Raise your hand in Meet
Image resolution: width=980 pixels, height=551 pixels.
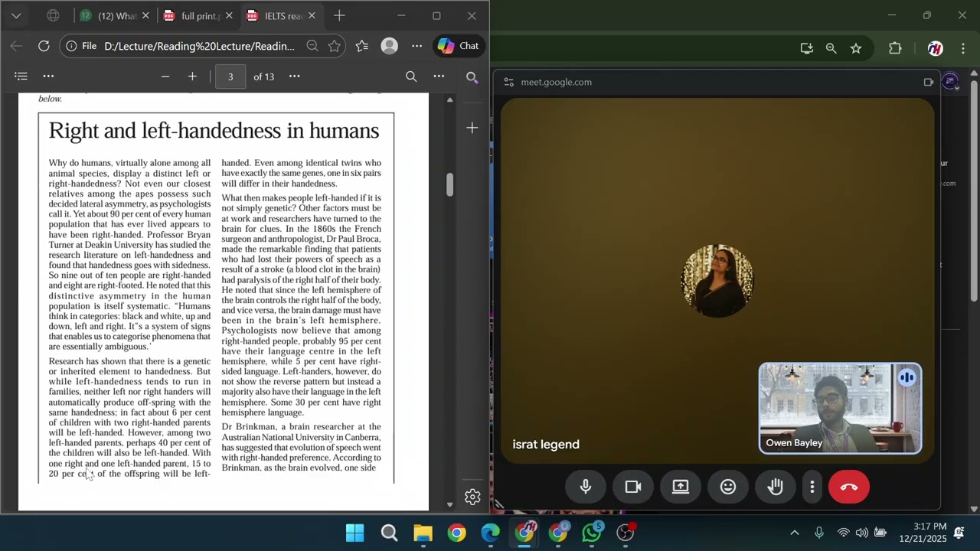[776, 487]
